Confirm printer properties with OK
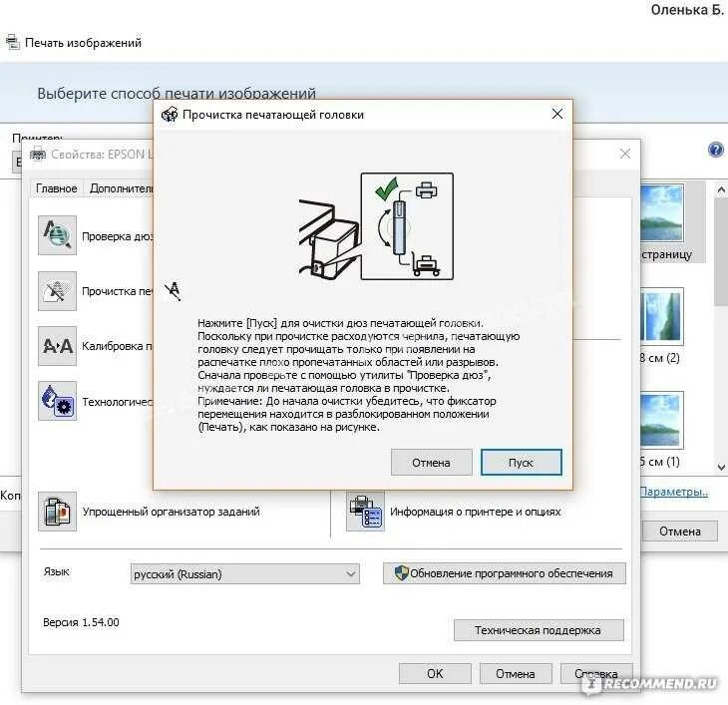This screenshot has height=705, width=728. 435,674
